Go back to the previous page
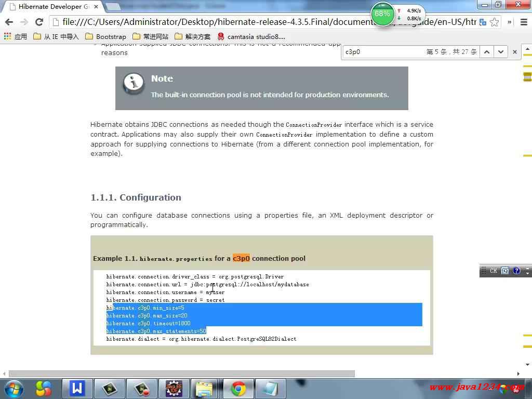 9,22
